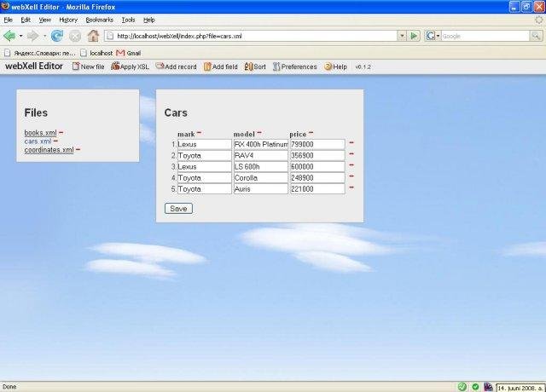Click the Save button
The image size is (546, 392).
(x=178, y=208)
